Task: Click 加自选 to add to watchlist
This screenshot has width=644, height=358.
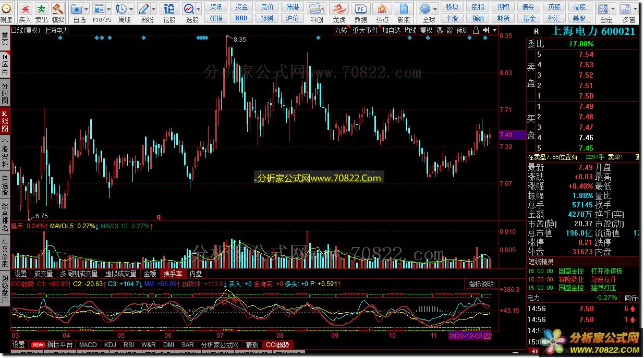Action: tap(391, 30)
